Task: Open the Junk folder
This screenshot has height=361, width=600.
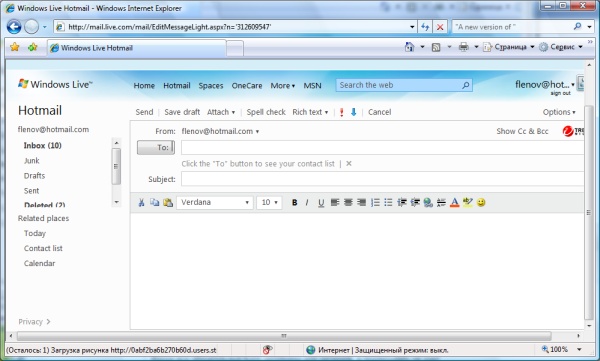Action: click(32, 161)
